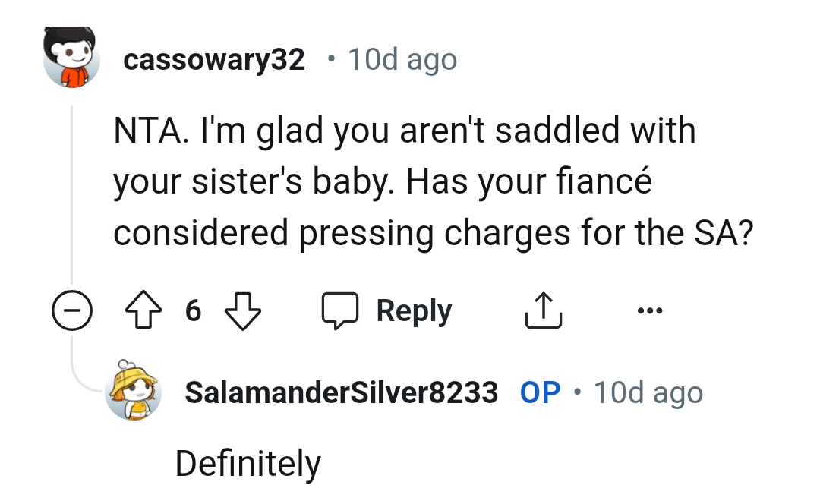Screen dimensions: 820x504
Task: Click the upvote arrow next to the vote count
Action: [x=143, y=310]
